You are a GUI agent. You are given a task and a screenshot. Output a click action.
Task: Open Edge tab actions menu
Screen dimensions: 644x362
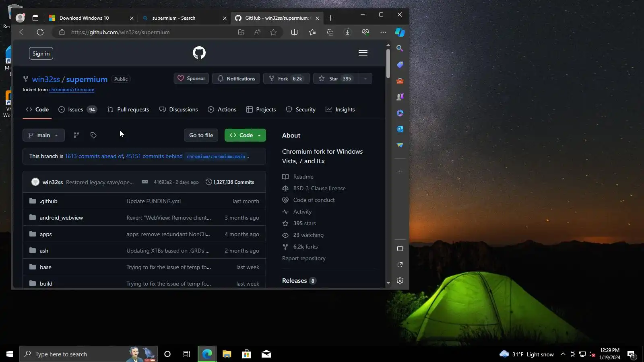coord(35,18)
